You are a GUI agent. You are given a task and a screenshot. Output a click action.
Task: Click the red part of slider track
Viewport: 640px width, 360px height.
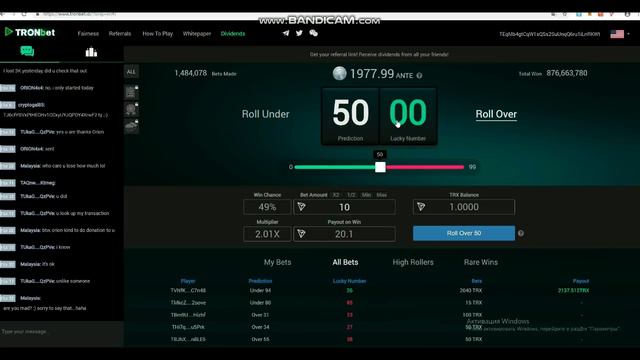pos(424,167)
